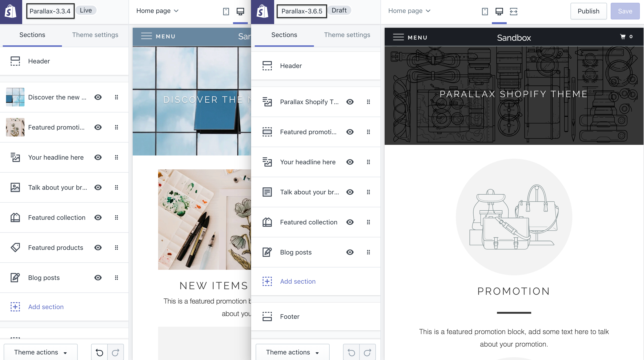Viewport: 644px width, 360px height.
Task: Open the cart icon in Sandbox preview
Action: tap(623, 37)
